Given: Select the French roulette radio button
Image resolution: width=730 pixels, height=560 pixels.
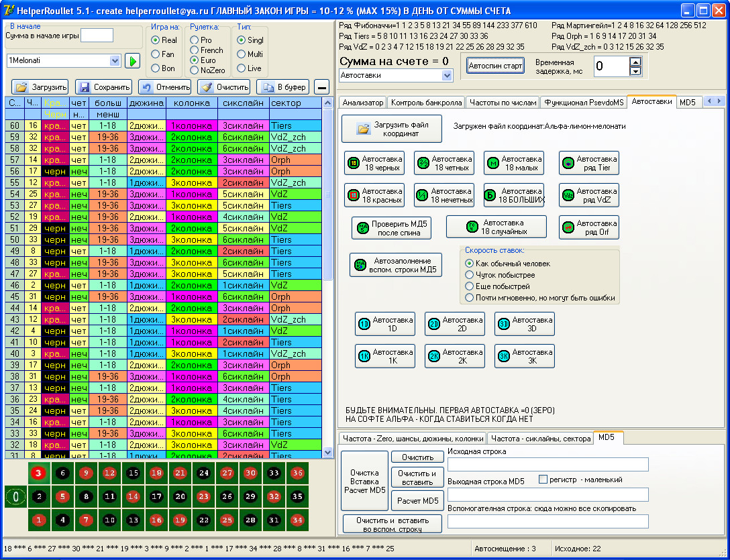Looking at the screenshot, I should (x=195, y=50).
